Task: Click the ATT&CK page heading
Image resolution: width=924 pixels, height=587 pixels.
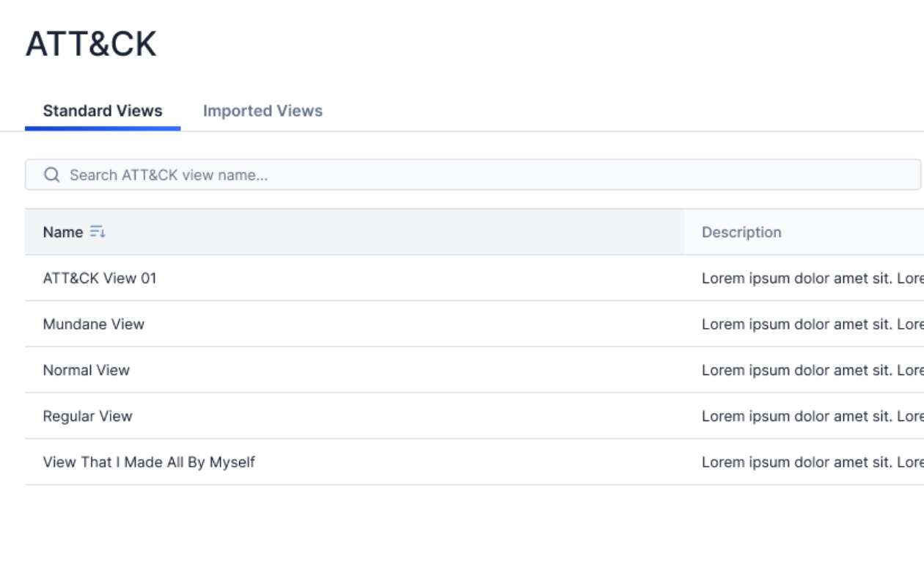Action: click(x=91, y=44)
